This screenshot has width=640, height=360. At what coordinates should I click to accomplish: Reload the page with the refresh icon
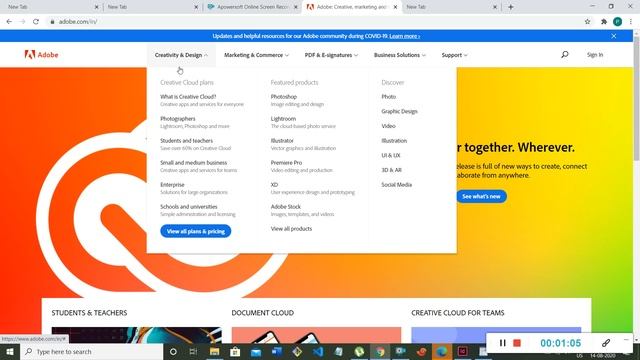coord(36,22)
